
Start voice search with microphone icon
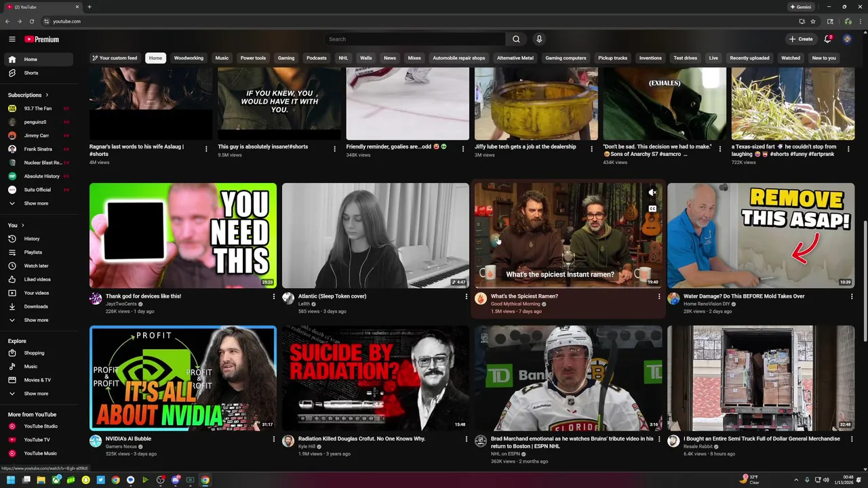click(539, 39)
